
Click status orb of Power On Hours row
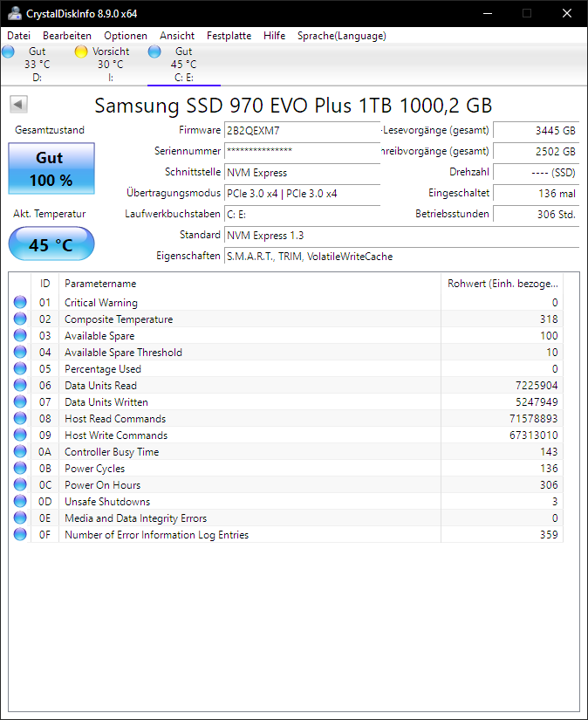pos(20,484)
